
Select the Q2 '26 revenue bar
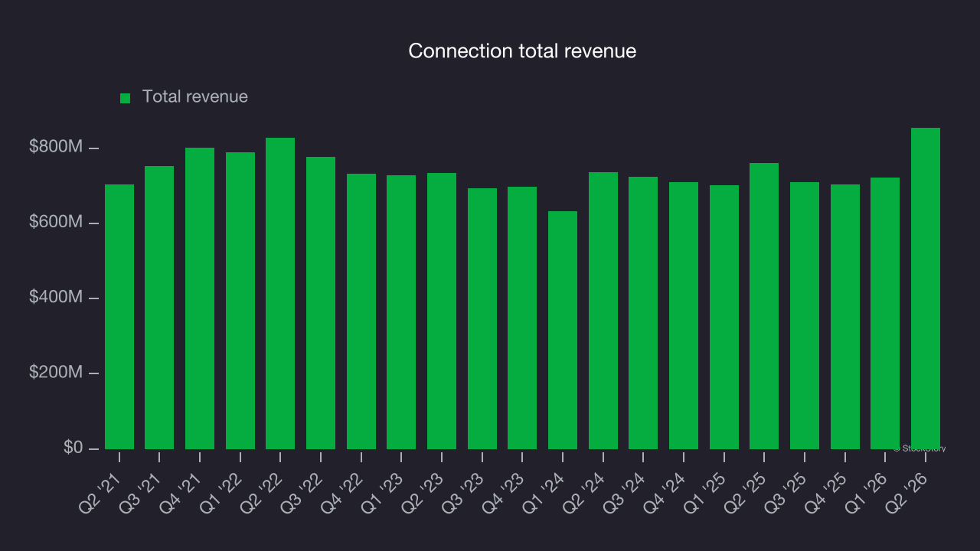pos(926,289)
